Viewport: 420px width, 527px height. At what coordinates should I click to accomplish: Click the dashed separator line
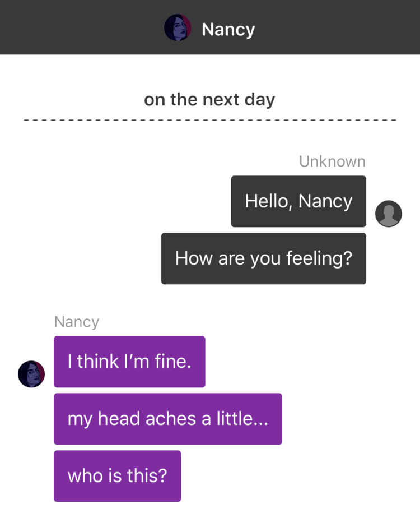(210, 120)
